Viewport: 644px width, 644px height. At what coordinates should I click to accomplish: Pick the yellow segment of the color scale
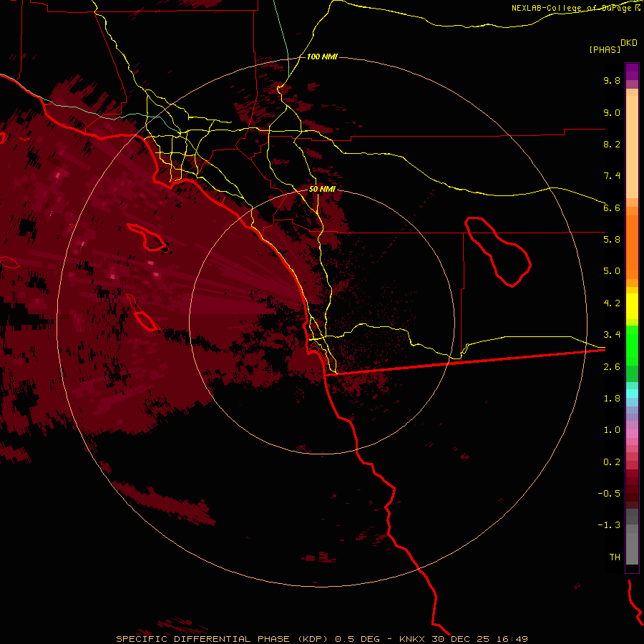632,306
